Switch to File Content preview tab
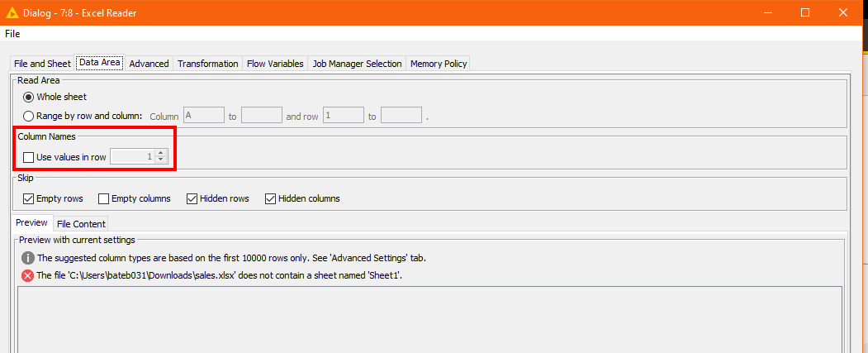Screen dimensions: 868x353 (81, 224)
